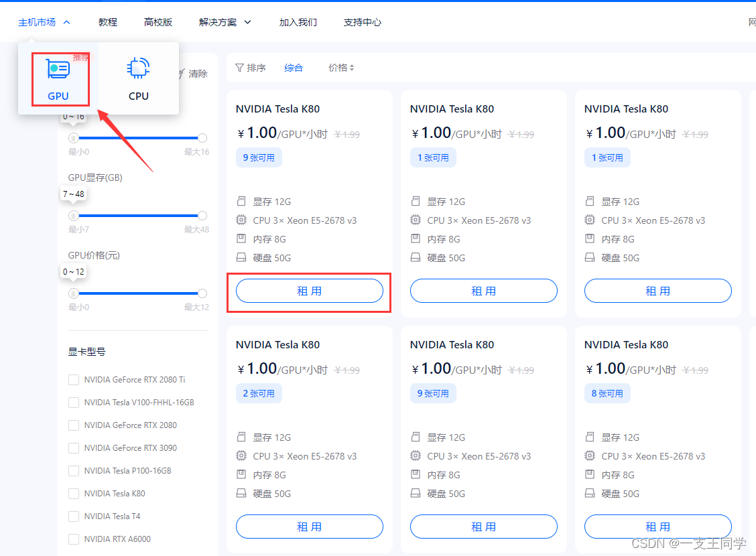Click the 8张可用 availability badge
Screen dimensions: 756x556
tap(607, 393)
